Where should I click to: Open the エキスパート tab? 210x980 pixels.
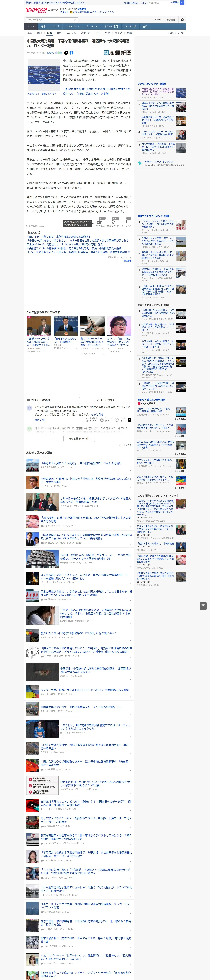72,27
